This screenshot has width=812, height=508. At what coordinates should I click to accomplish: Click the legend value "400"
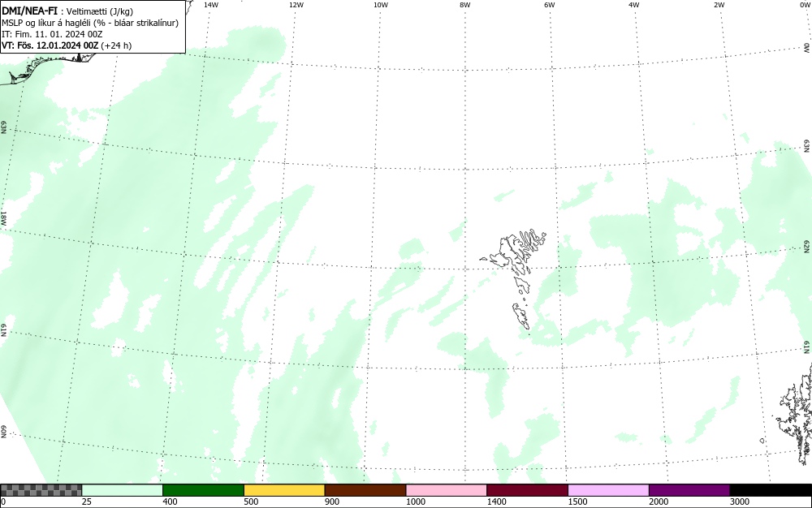[x=170, y=502]
